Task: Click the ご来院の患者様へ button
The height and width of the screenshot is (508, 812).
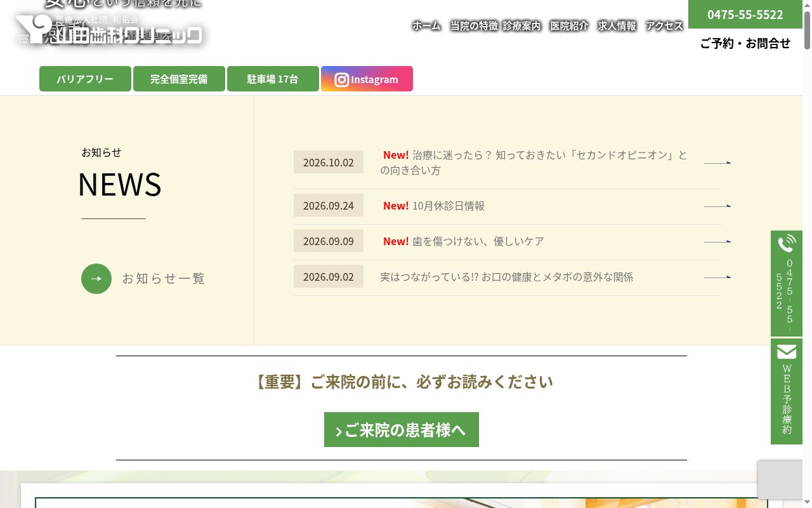Action: (402, 430)
